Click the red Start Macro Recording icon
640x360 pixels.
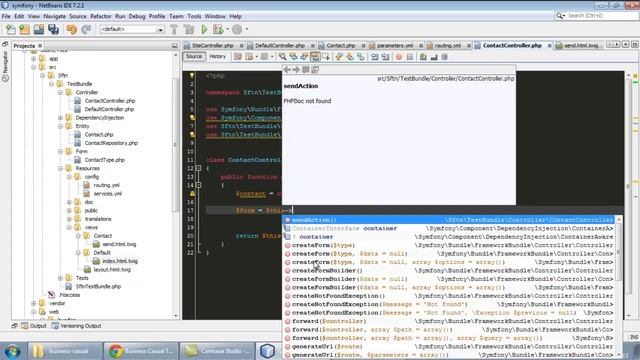[399, 57]
